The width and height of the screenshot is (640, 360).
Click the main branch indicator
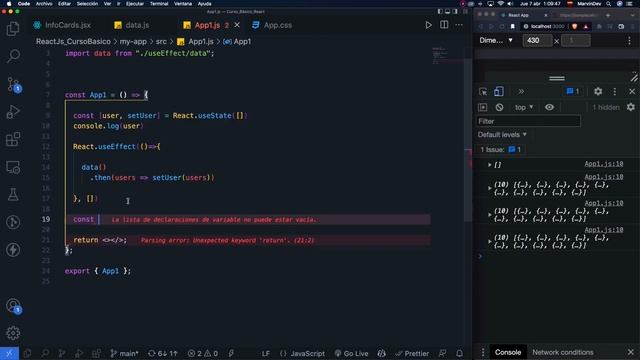point(124,353)
